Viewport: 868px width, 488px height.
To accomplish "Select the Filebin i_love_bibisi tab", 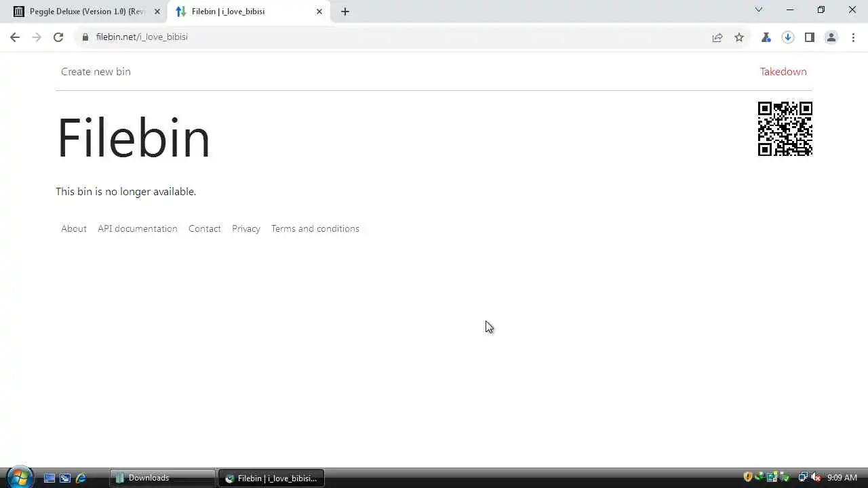I will 249,12.
